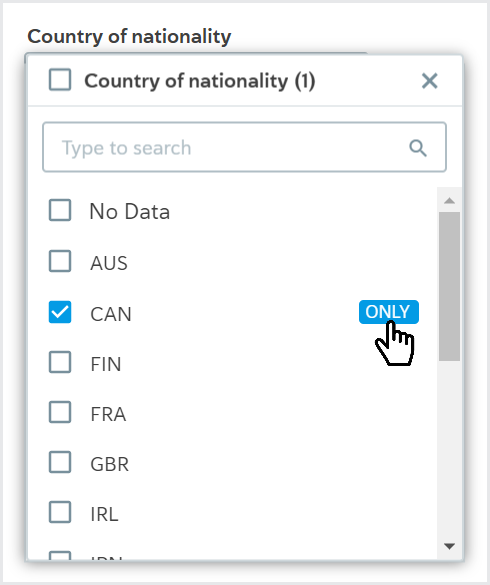Select the AUS option label

(109, 263)
